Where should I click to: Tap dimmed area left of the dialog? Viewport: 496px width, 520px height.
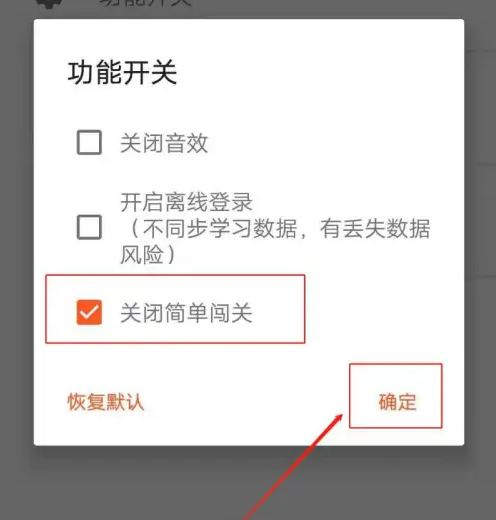pos(17,233)
